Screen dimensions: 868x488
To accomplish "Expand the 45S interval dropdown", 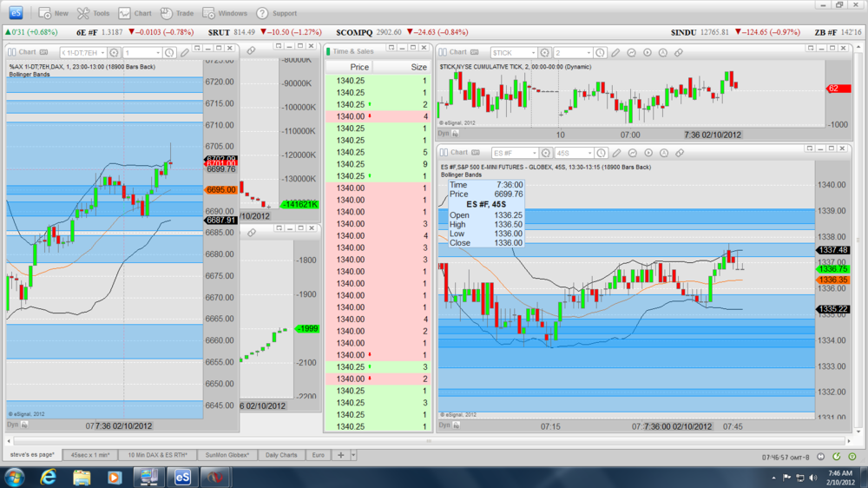I will point(589,153).
